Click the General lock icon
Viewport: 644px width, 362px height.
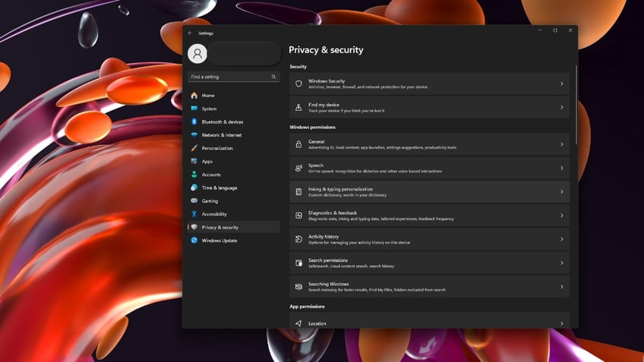(x=298, y=144)
